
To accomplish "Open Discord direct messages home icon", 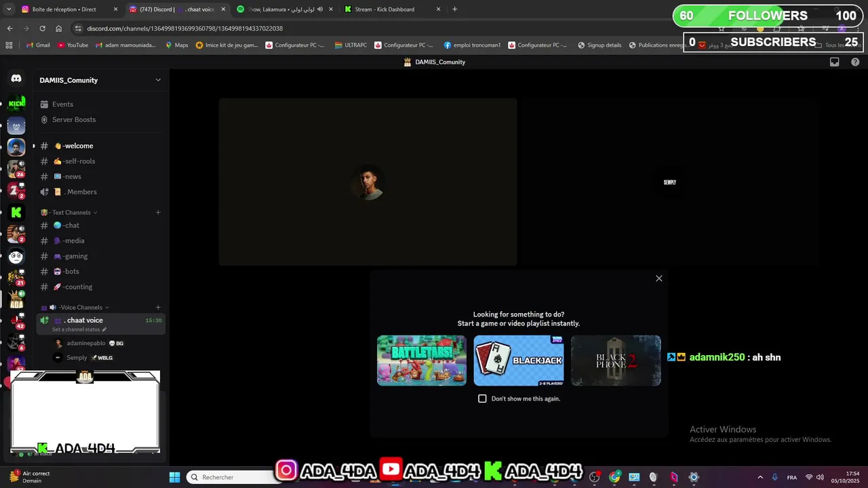I will pyautogui.click(x=16, y=79).
